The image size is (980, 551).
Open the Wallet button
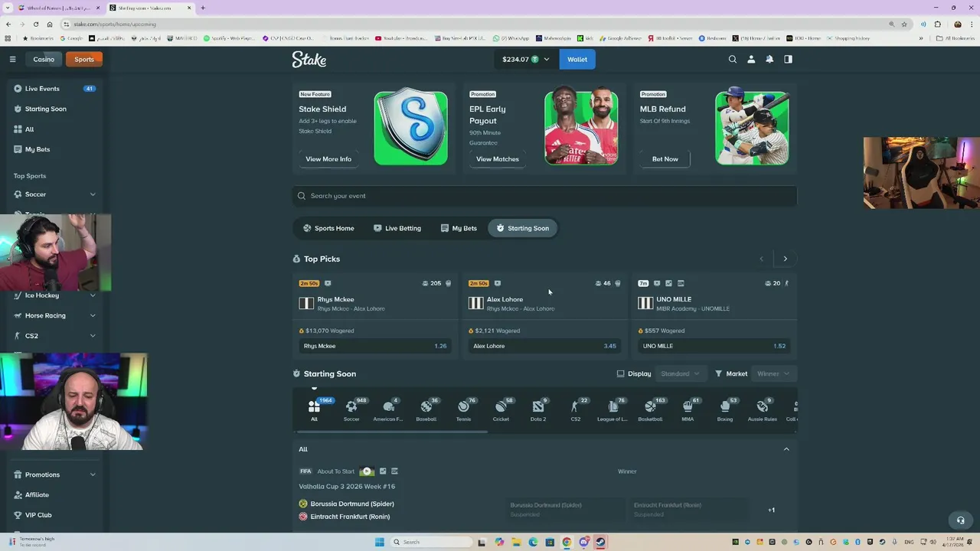pyautogui.click(x=577, y=59)
